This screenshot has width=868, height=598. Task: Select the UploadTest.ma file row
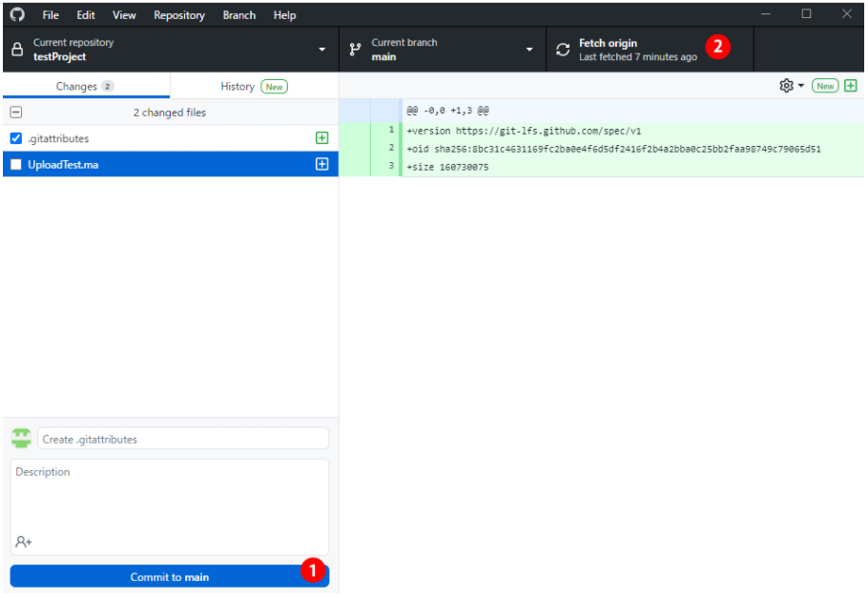pos(171,164)
